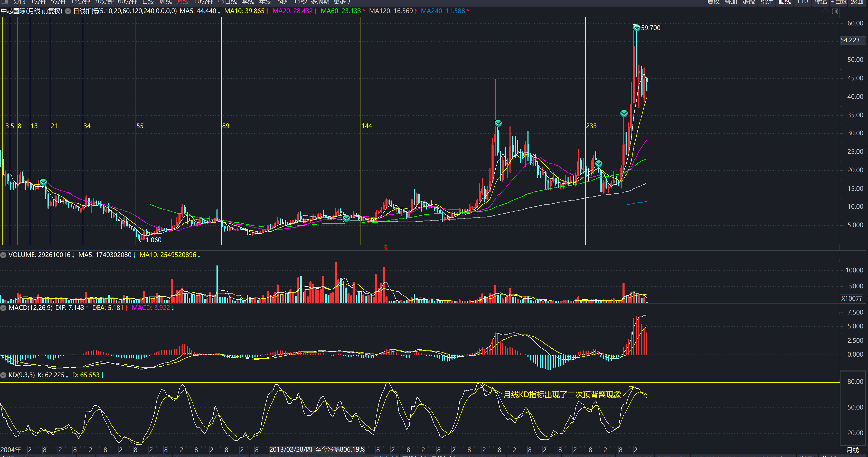Switch to the 5分钟 period
Image resolution: width=868 pixels, height=457 pixels.
point(58,2)
